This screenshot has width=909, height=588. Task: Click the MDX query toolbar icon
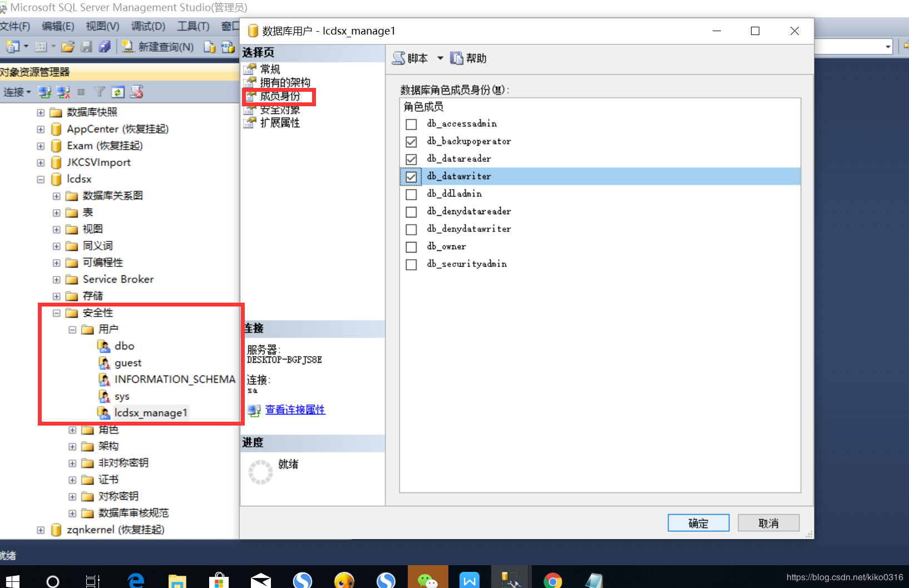click(228, 47)
